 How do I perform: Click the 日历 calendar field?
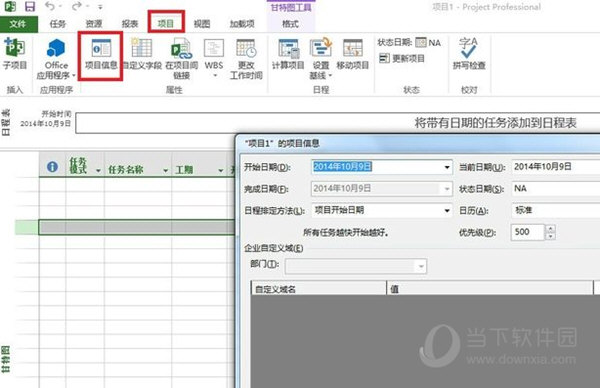(x=556, y=210)
